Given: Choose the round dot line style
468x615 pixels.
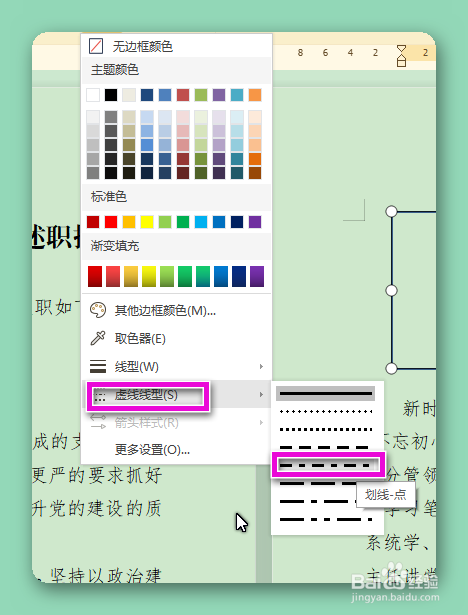Looking at the screenshot, I should point(326,411).
